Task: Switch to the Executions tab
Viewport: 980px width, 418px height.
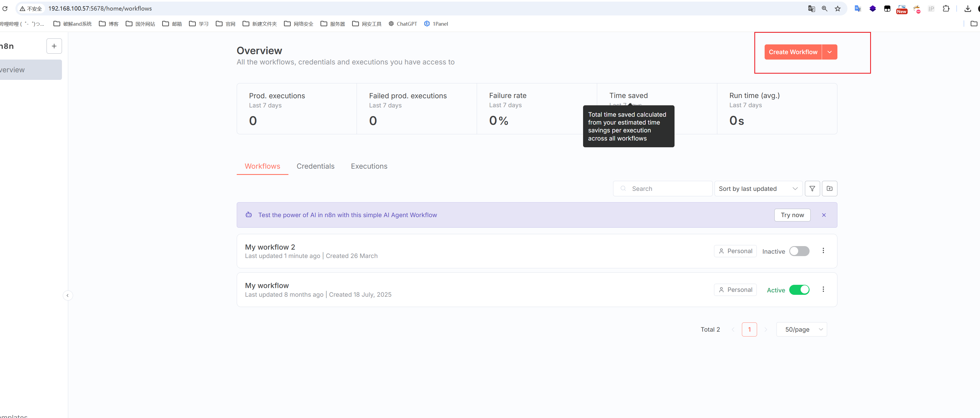Action: coord(369,166)
